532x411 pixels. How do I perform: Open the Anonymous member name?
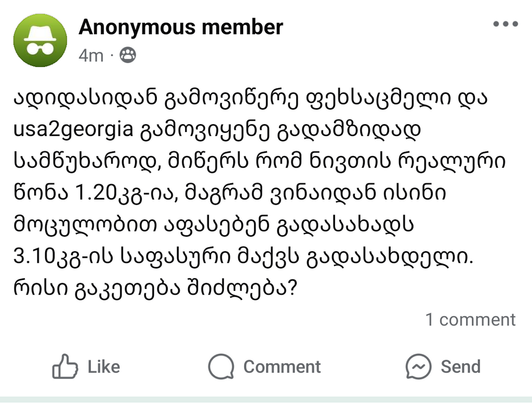point(181,27)
